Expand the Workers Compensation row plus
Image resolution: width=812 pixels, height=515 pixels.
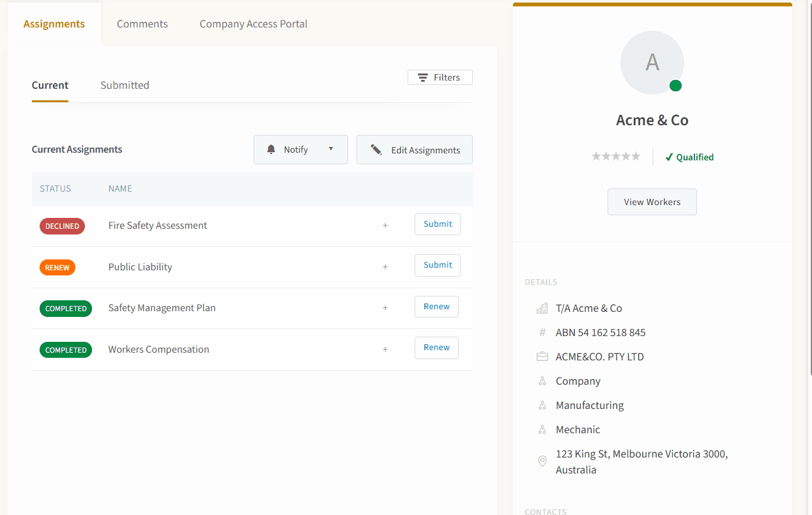pos(385,350)
